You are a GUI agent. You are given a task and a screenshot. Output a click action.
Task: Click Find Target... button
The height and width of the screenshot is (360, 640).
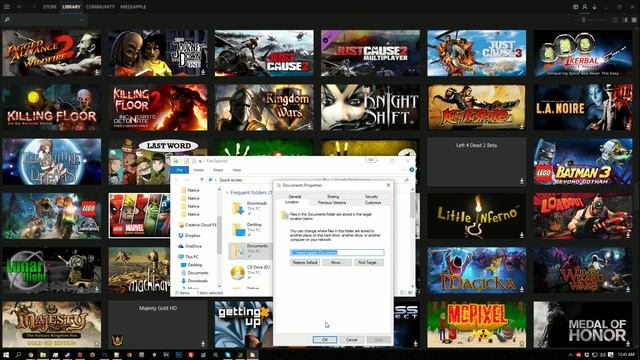(369, 262)
